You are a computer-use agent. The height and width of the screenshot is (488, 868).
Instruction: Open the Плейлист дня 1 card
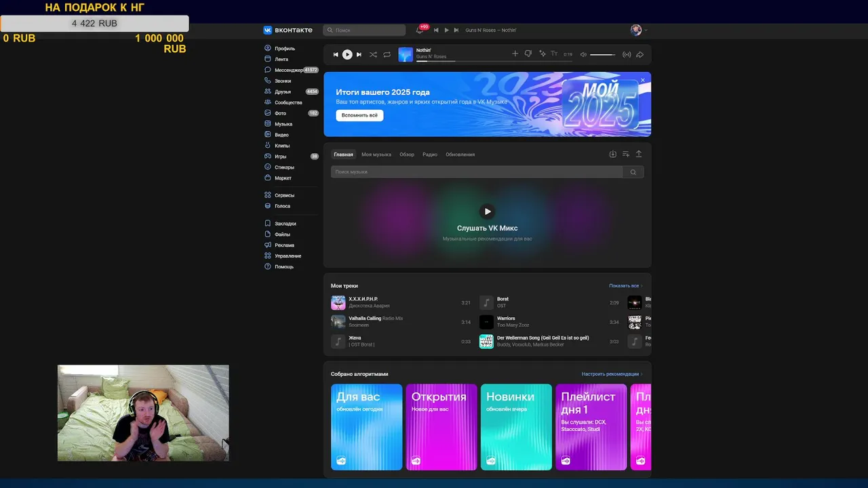click(591, 427)
